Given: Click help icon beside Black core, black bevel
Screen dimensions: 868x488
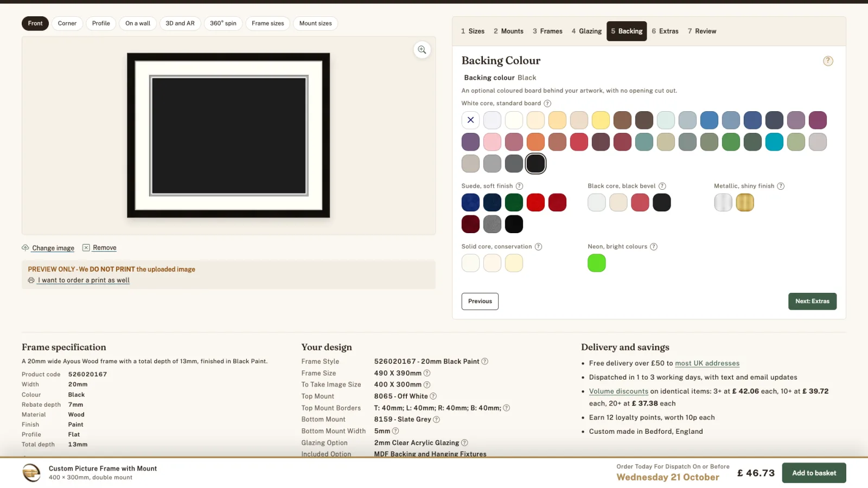Looking at the screenshot, I should pos(662,186).
